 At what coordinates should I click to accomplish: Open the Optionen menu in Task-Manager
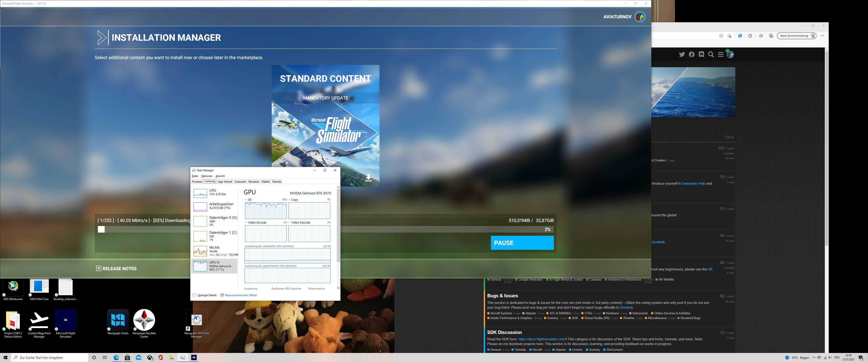[x=207, y=176]
